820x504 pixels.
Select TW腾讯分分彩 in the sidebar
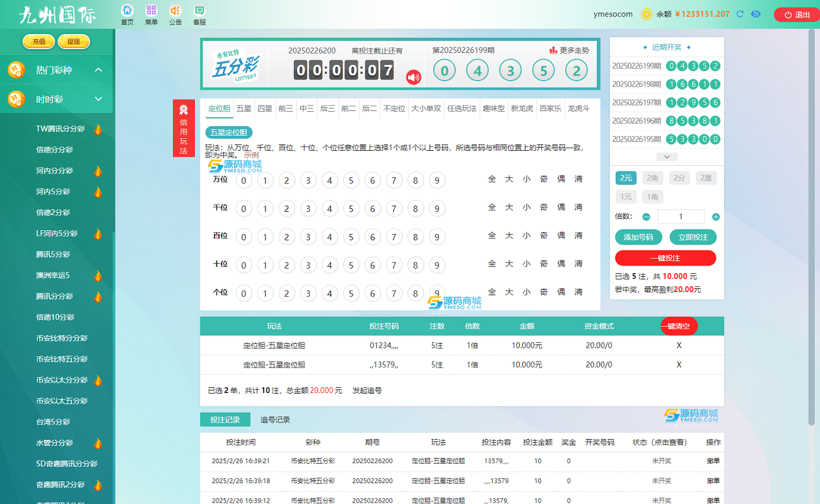coord(60,129)
